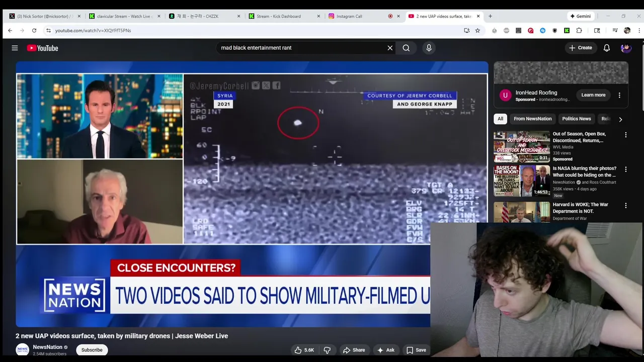Open the red circular extension icon
Screen dimensions: 644x362
[x=530, y=30]
